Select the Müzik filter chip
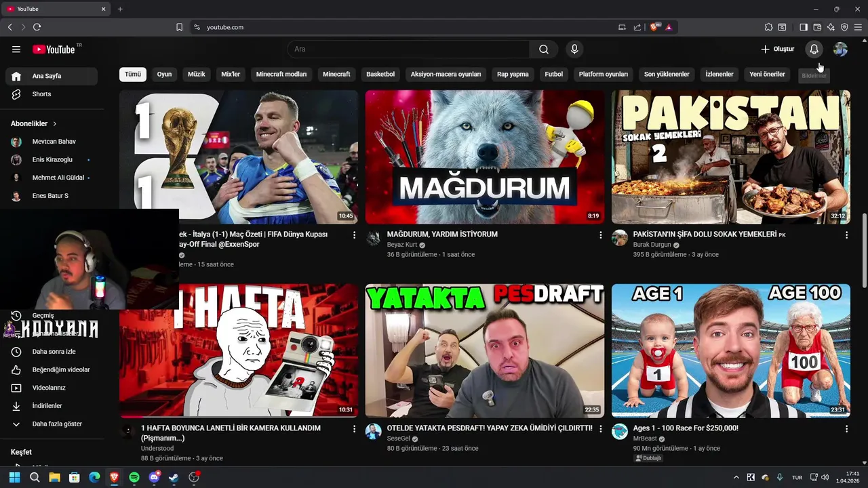The image size is (868, 488). (197, 75)
